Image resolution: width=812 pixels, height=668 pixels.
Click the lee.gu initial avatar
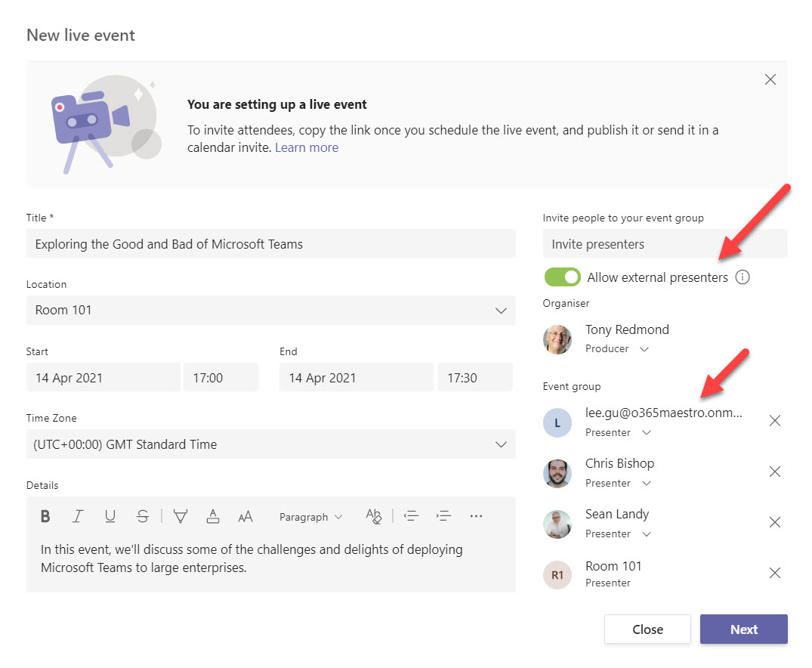tap(557, 423)
